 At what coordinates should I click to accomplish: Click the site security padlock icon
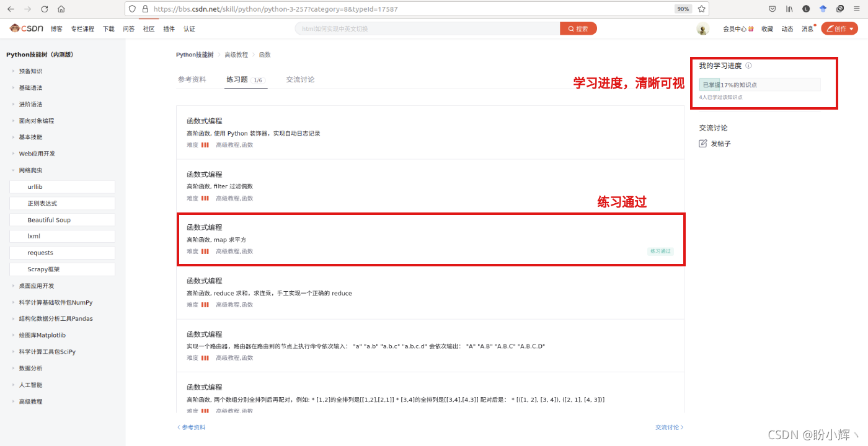[x=145, y=9]
